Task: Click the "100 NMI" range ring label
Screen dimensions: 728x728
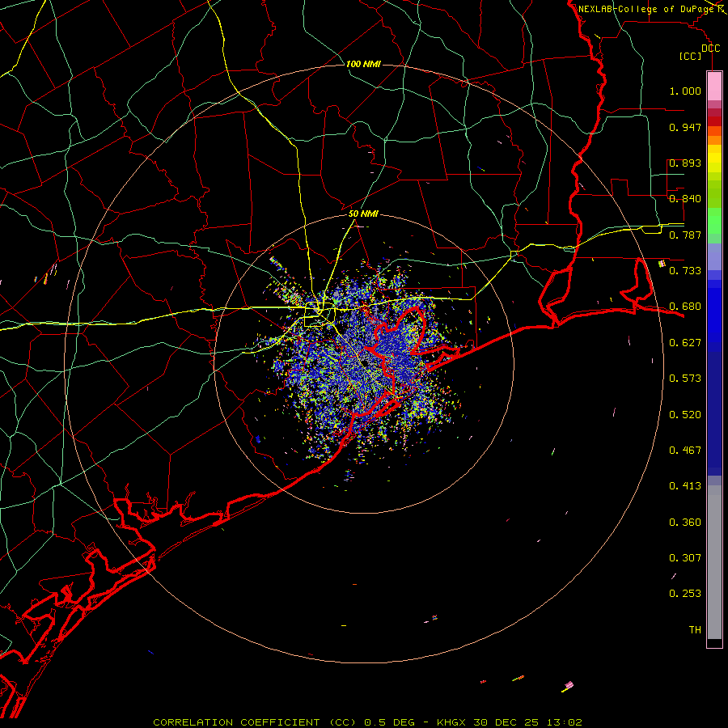Action: pyautogui.click(x=363, y=64)
